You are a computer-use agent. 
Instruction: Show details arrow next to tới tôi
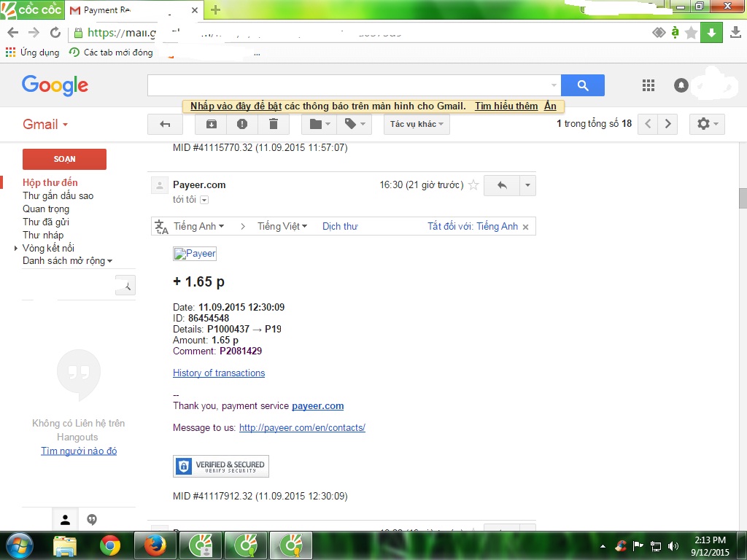(x=204, y=200)
